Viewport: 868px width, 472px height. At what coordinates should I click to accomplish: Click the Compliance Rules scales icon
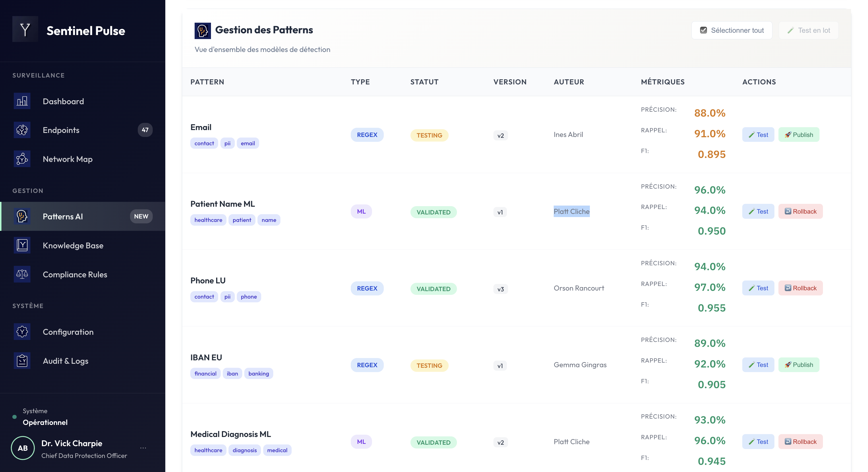[22, 274]
